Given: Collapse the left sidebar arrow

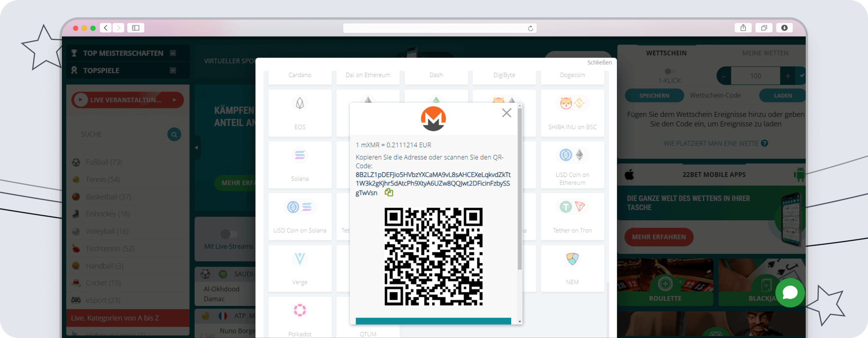Looking at the screenshot, I should point(197,147).
